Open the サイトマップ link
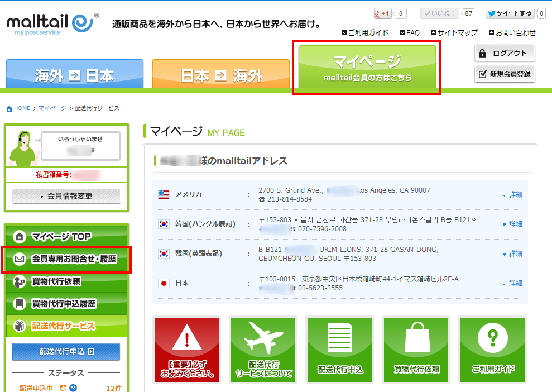This screenshot has width=552, height=392. tap(454, 33)
